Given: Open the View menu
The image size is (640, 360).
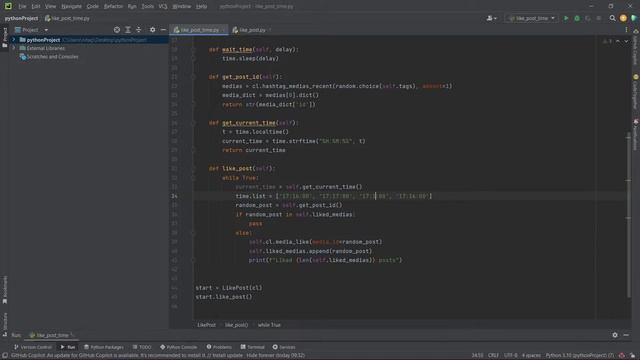Looking at the screenshot, I should (50, 7).
